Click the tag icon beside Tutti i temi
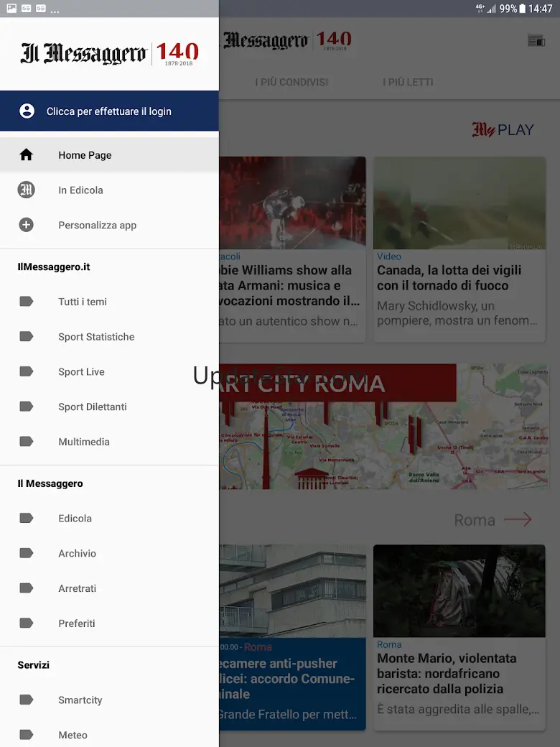The height and width of the screenshot is (747, 560). tap(26, 302)
